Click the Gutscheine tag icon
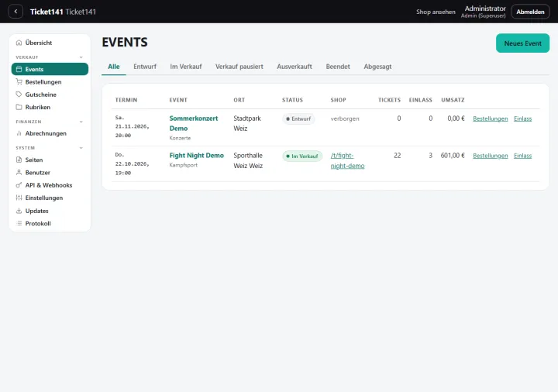 click(x=19, y=95)
